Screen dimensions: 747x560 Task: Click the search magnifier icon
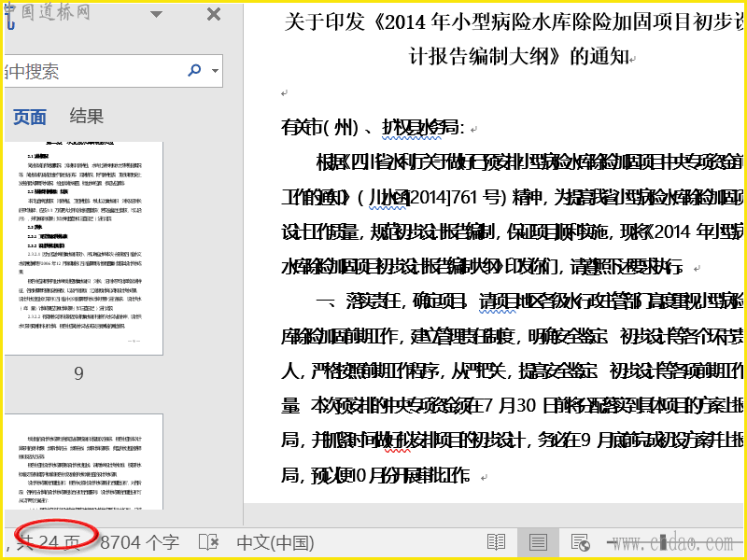tap(194, 71)
